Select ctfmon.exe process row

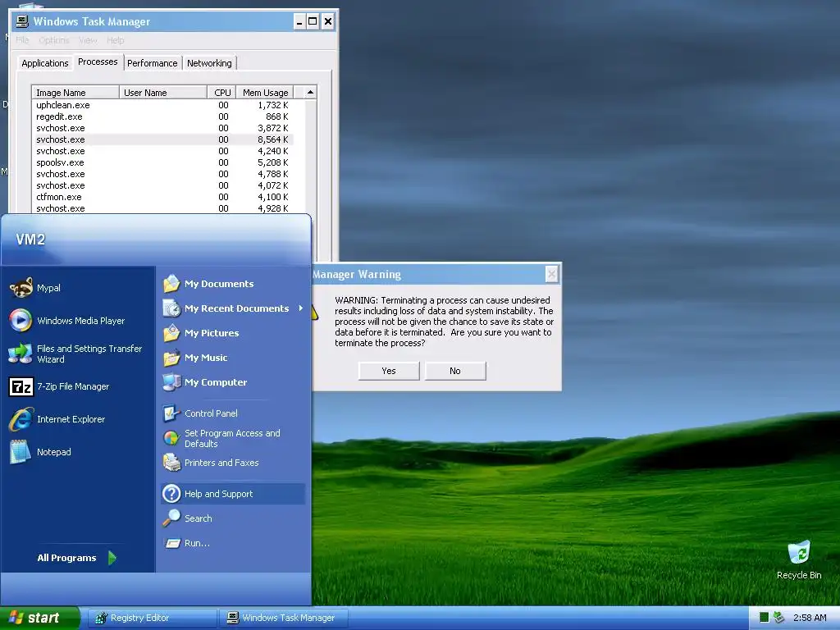point(162,197)
